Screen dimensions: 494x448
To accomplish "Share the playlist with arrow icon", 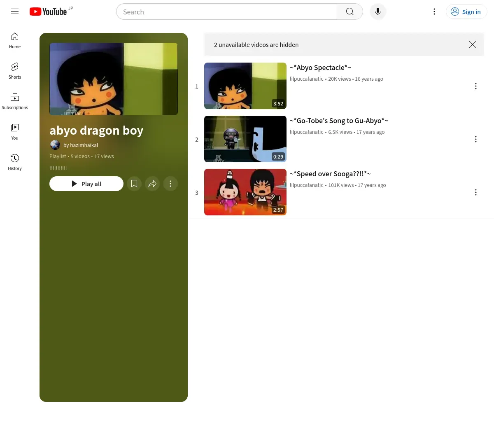I will point(152,184).
